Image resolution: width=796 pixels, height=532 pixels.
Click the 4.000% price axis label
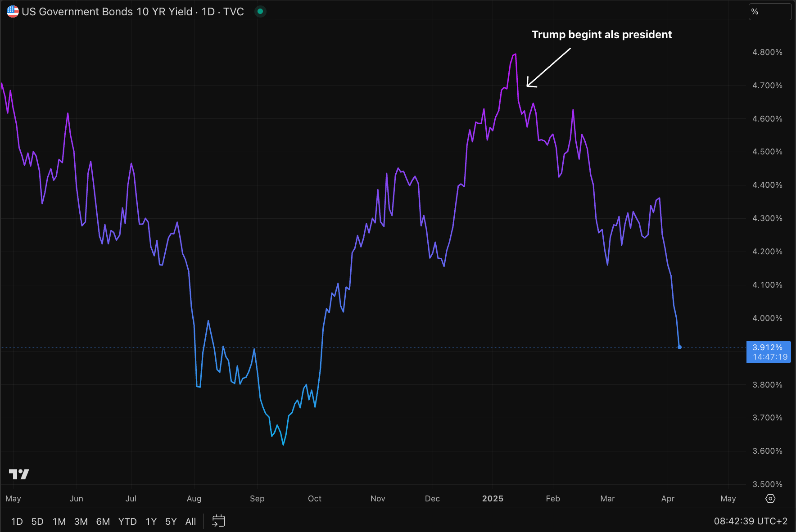pyautogui.click(x=767, y=318)
